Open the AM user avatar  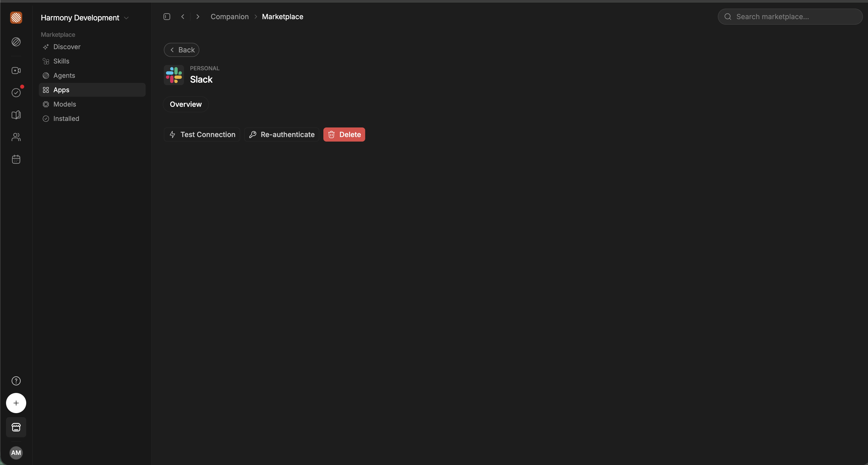16,453
